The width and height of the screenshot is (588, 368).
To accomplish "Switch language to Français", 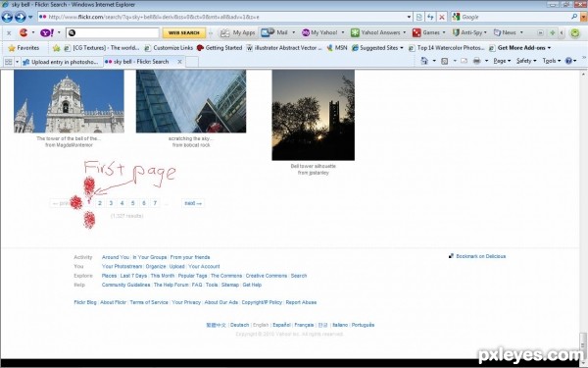I will pyautogui.click(x=304, y=325).
